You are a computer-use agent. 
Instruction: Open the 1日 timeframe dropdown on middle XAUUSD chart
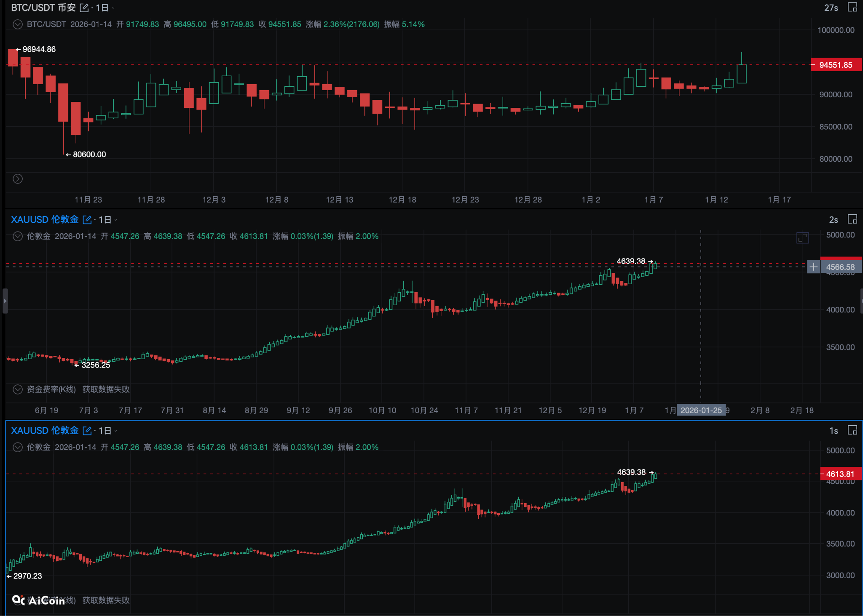tap(106, 219)
